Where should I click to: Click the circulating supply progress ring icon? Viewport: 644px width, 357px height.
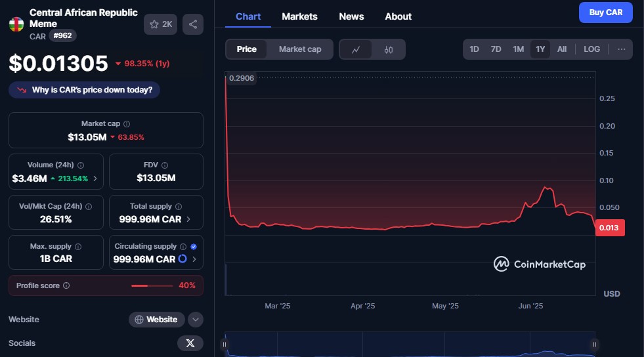click(x=182, y=259)
